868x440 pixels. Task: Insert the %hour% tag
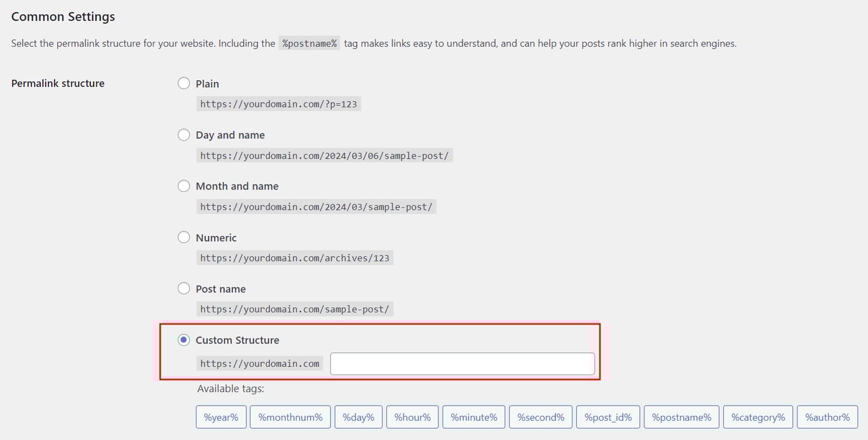pos(412,417)
